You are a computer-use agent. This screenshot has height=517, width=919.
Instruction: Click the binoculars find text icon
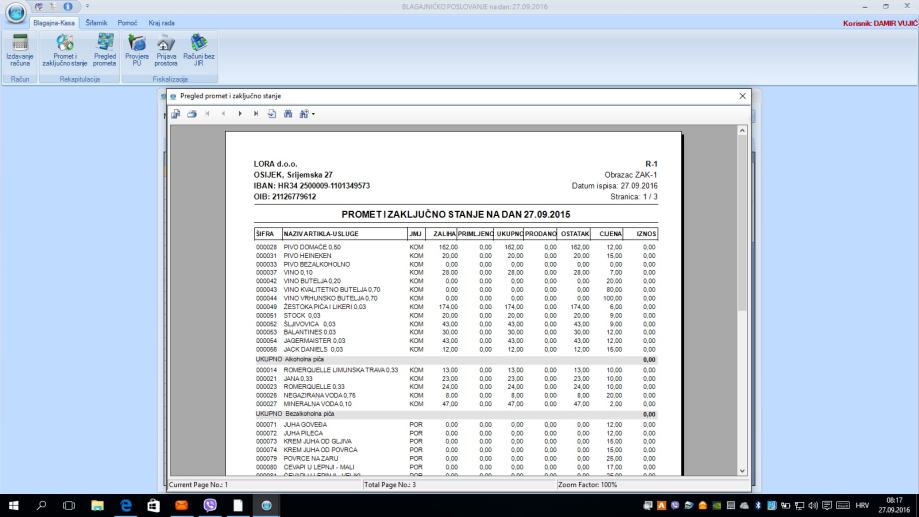click(x=289, y=114)
